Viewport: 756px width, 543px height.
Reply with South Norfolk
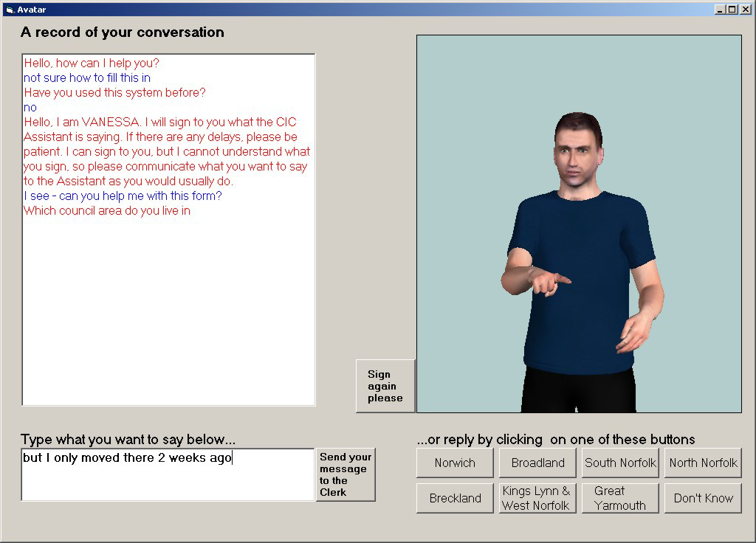(x=620, y=463)
